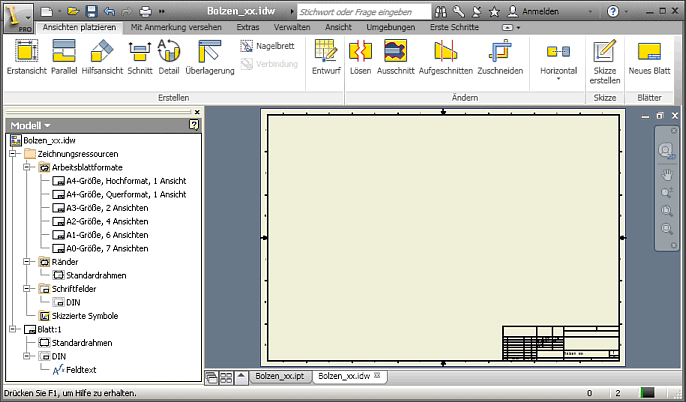Viewport: 686px width, 402px height.
Task: Collapse the Arbeitsblattformate tree node
Action: (x=25, y=168)
